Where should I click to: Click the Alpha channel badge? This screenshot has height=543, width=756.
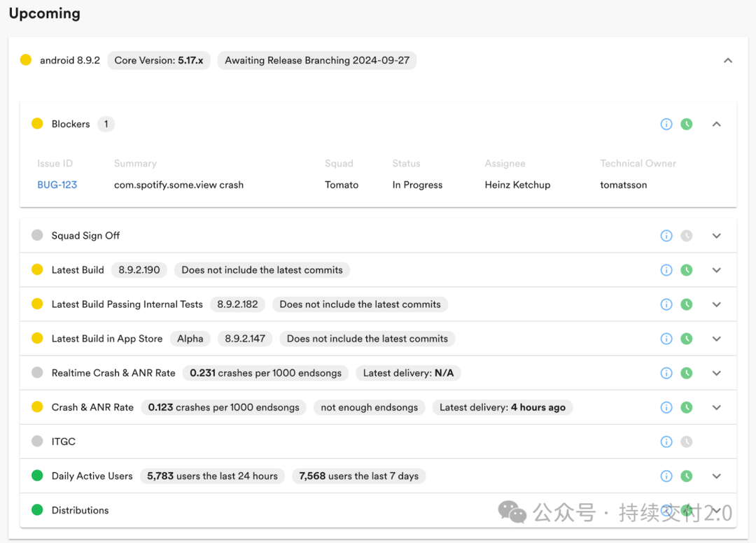coord(190,339)
